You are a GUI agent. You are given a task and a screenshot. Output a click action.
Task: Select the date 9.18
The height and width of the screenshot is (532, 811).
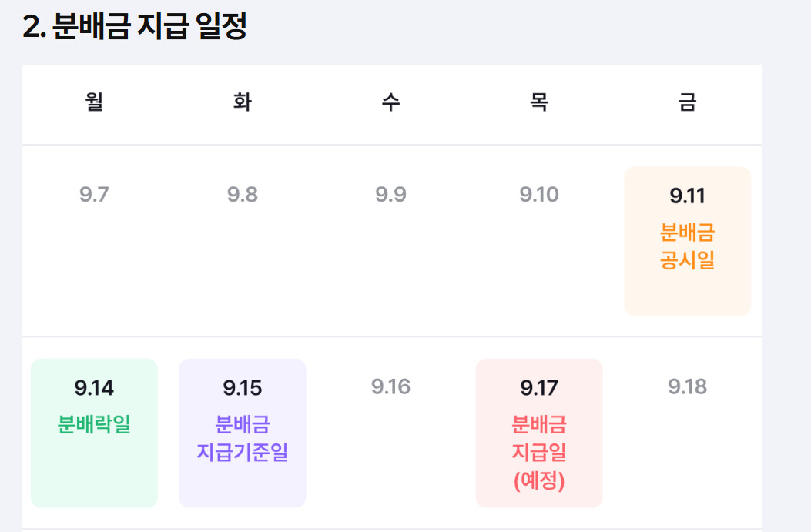[x=687, y=386]
